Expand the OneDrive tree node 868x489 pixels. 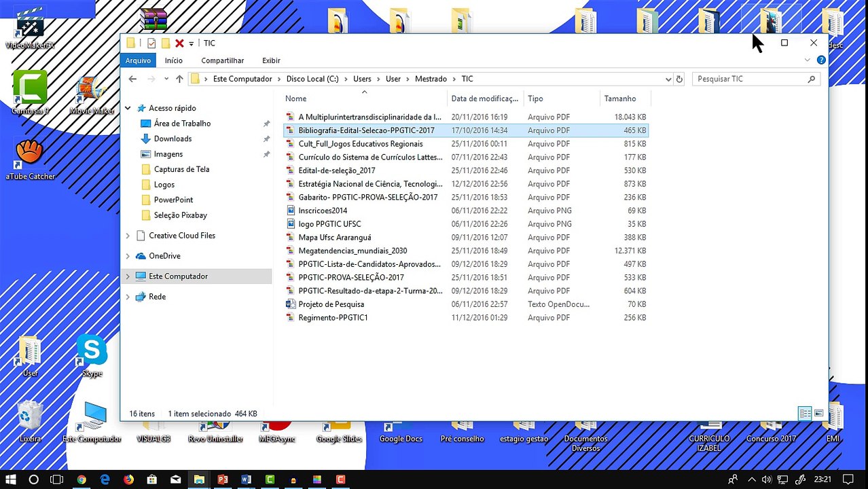point(128,256)
